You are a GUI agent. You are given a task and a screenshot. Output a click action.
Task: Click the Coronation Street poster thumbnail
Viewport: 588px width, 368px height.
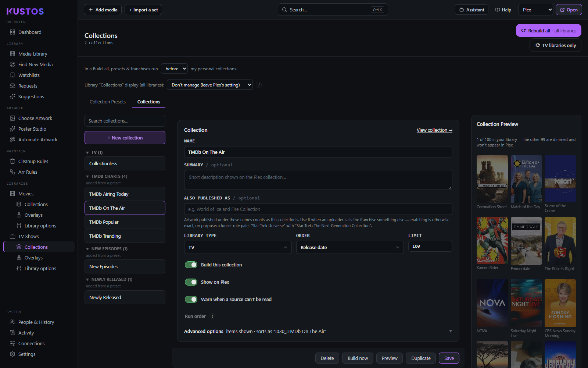tap(492, 179)
